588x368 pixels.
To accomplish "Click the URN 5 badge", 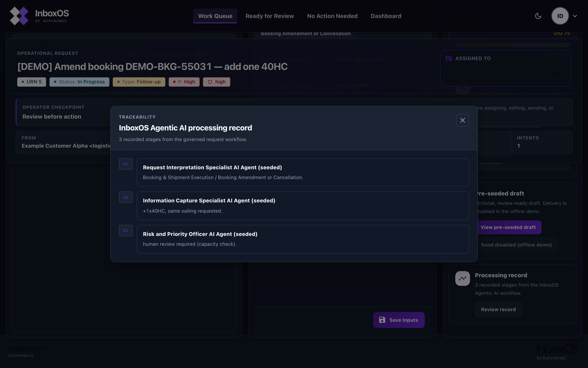I will (x=32, y=82).
